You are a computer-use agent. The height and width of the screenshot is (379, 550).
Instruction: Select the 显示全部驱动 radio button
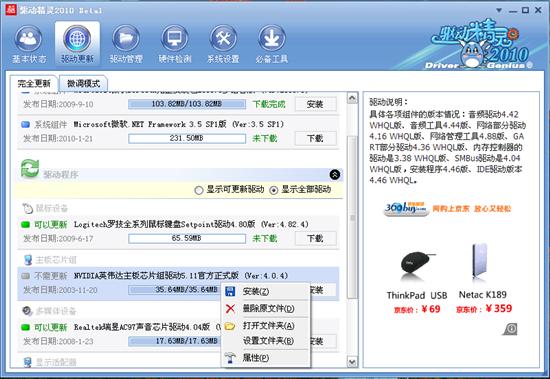[274, 190]
